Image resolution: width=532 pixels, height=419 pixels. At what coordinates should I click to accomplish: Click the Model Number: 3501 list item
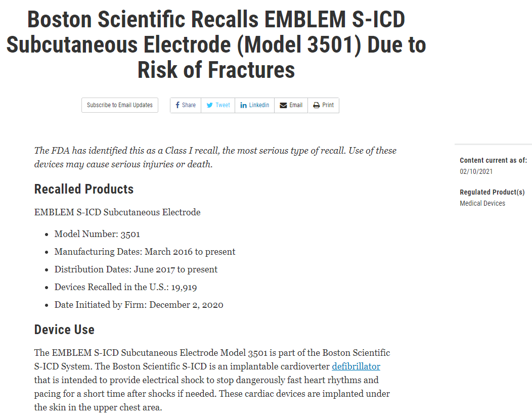[x=97, y=234]
